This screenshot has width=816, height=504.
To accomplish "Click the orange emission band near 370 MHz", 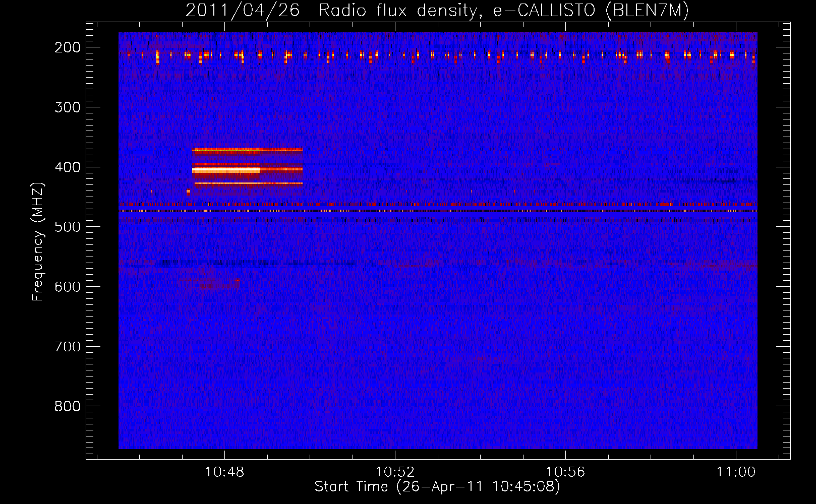I will (x=247, y=150).
